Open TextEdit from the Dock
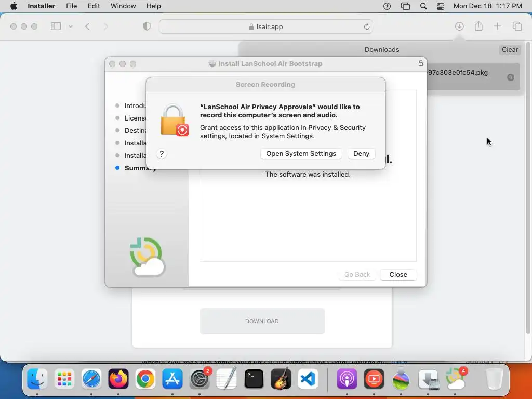Viewport: 532px width, 399px height. point(227,379)
